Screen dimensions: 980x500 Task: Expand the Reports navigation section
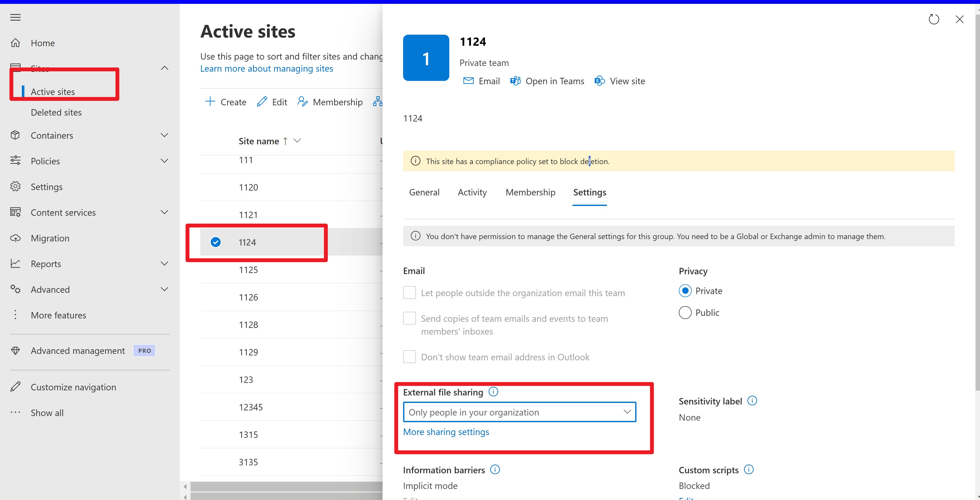[x=164, y=264]
